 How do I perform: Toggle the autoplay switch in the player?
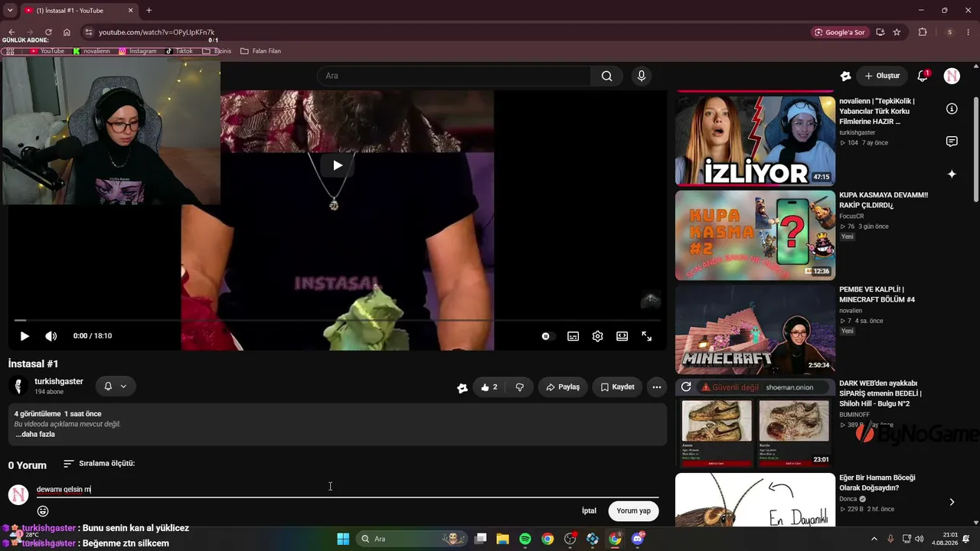(x=546, y=336)
